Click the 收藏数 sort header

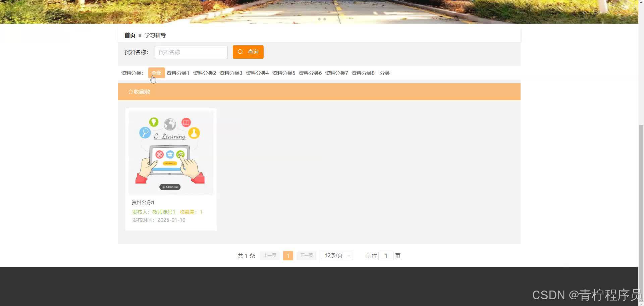point(142,92)
